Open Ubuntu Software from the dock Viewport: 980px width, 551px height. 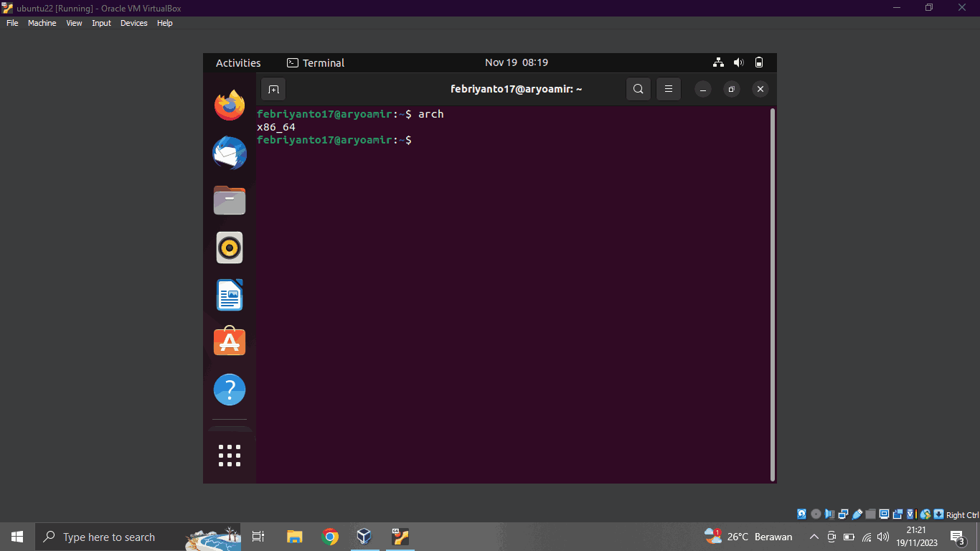click(230, 342)
